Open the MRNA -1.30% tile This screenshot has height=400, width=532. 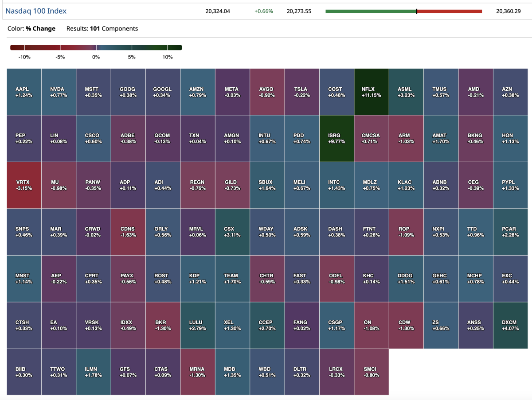pyautogui.click(x=198, y=372)
